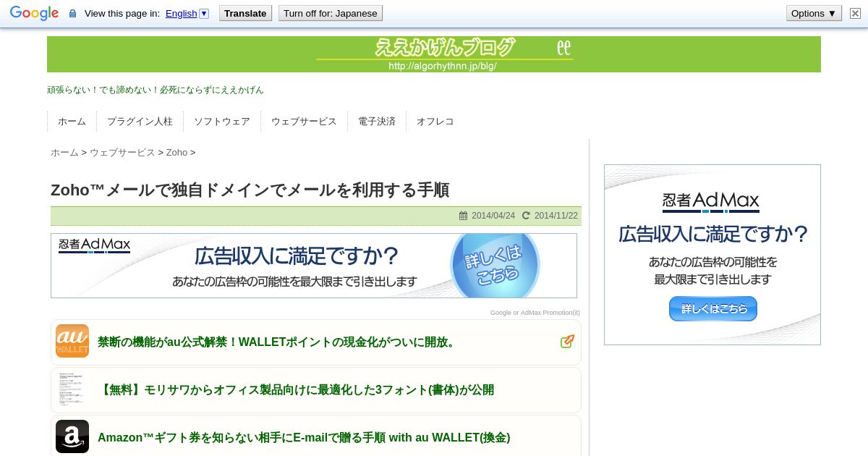Open the English language dropdown

coord(187,13)
